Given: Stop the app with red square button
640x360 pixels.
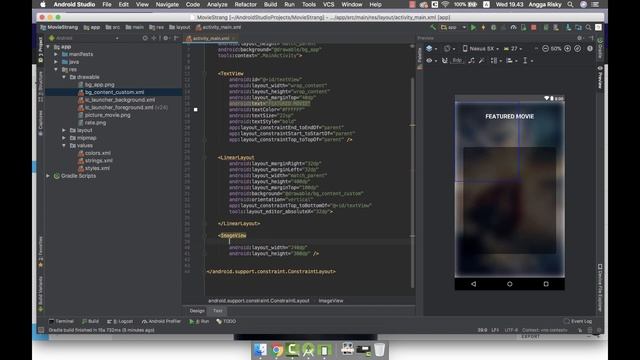Looking at the screenshot, I should (x=533, y=27).
